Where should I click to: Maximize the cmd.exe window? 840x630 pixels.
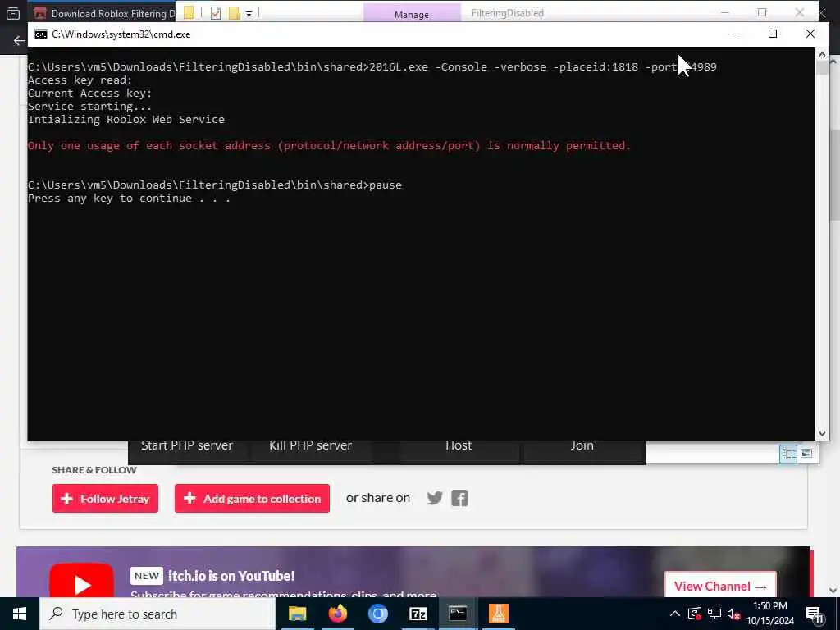(773, 34)
